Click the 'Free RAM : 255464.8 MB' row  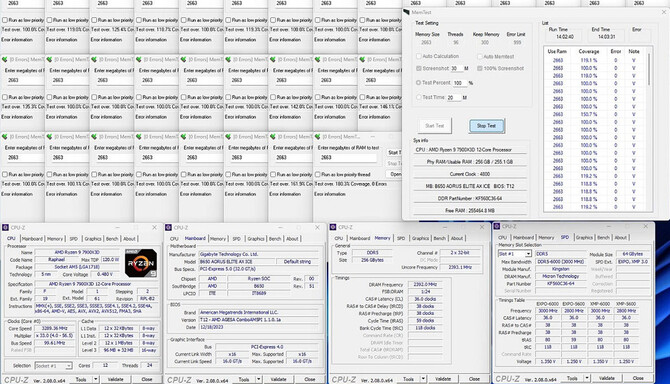click(x=470, y=210)
